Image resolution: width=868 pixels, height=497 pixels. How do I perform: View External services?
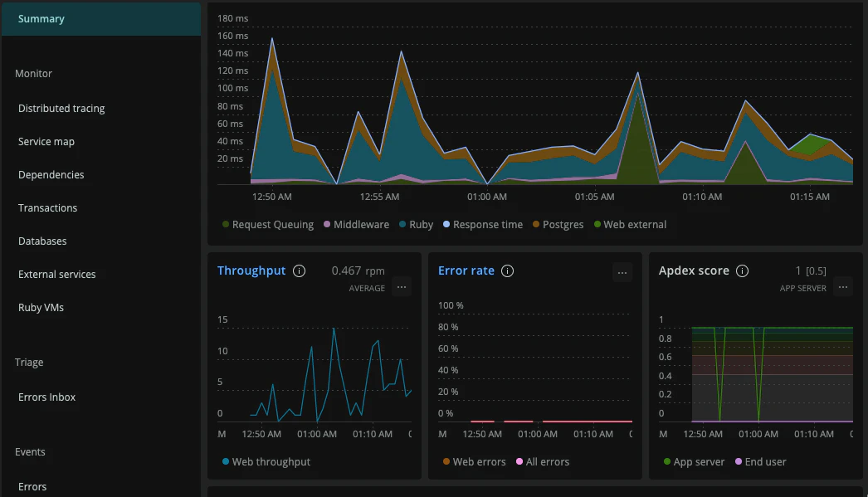click(x=56, y=274)
